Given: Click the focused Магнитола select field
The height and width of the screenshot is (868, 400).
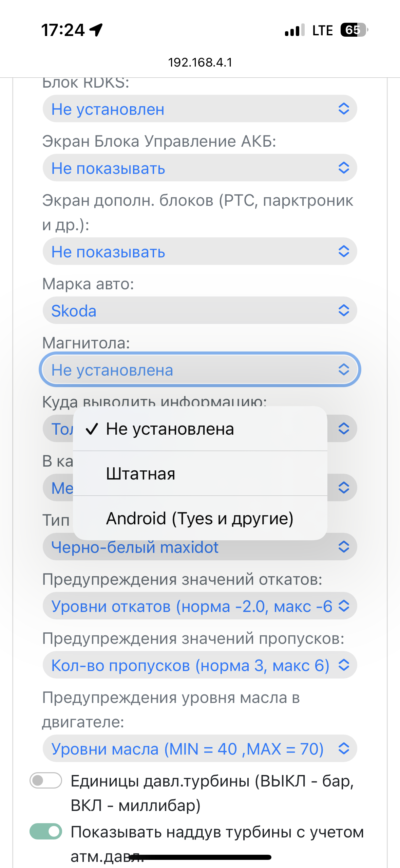Looking at the screenshot, I should pos(200,369).
